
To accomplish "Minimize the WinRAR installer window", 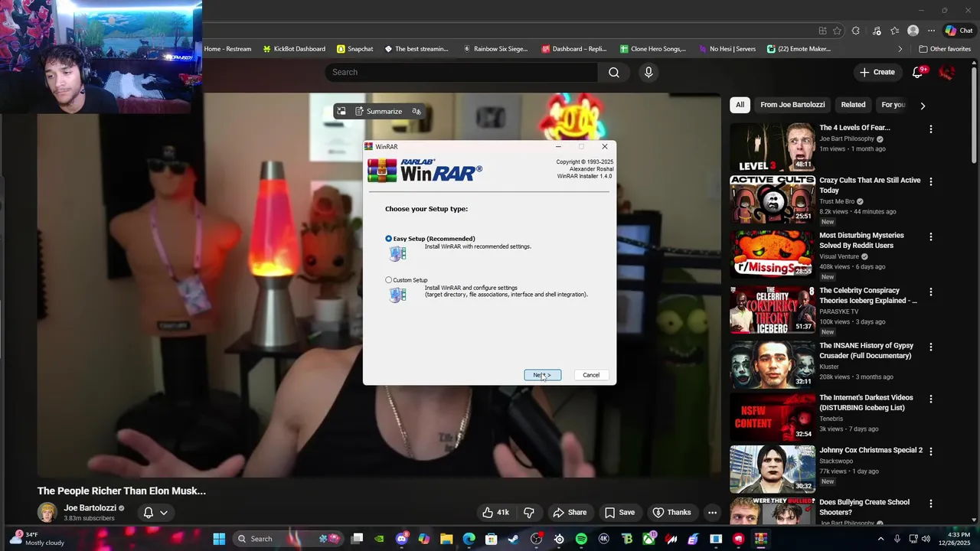I will click(x=558, y=146).
